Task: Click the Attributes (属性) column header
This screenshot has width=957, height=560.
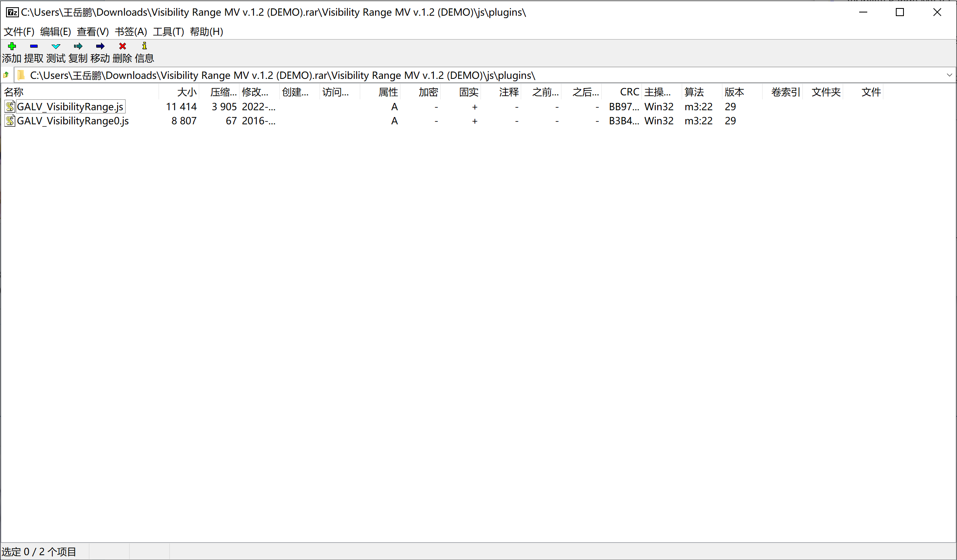Action: [x=380, y=92]
